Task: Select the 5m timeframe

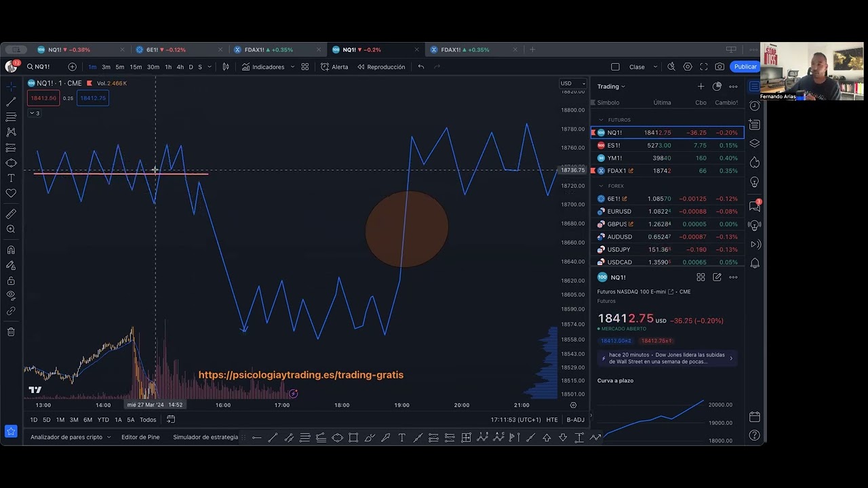Action: click(x=120, y=67)
